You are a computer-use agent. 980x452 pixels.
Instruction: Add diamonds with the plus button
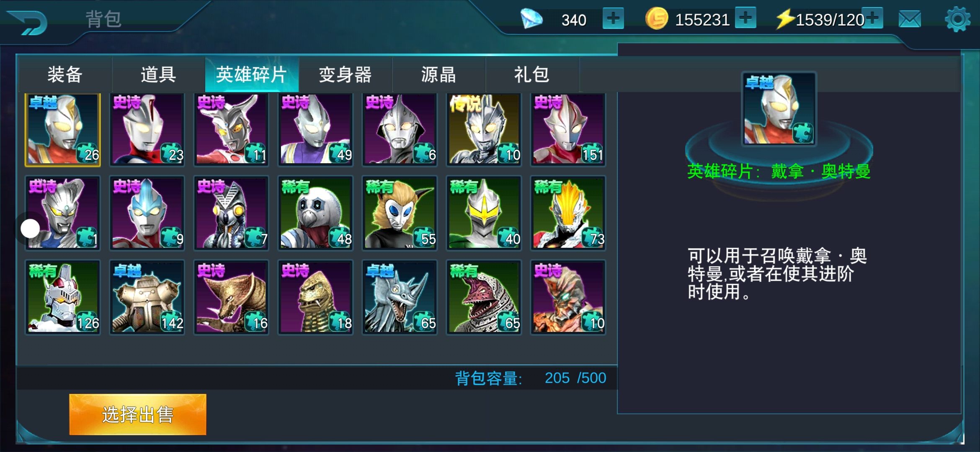(613, 18)
